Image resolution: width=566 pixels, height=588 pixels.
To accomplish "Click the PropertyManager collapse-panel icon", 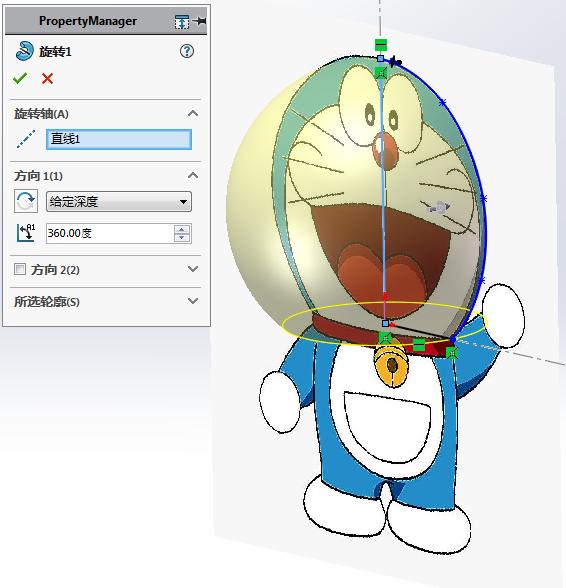I will (182, 22).
